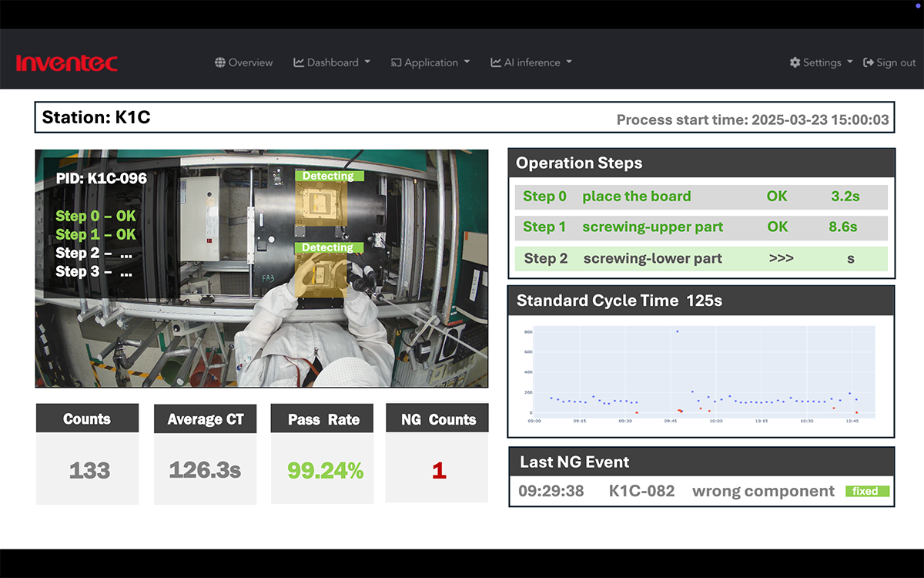Open the Settings dropdown caret
Screen dimensions: 924x578
pos(850,62)
